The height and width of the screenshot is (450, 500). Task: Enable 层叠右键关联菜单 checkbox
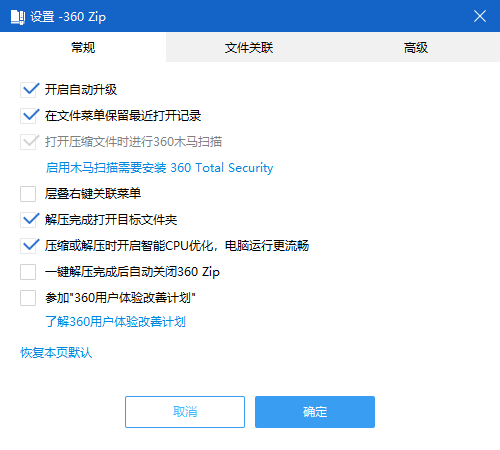[28, 194]
